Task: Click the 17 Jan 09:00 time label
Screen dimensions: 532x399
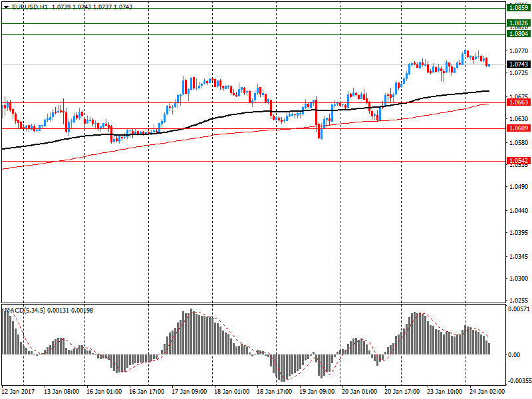Action: [x=189, y=391]
